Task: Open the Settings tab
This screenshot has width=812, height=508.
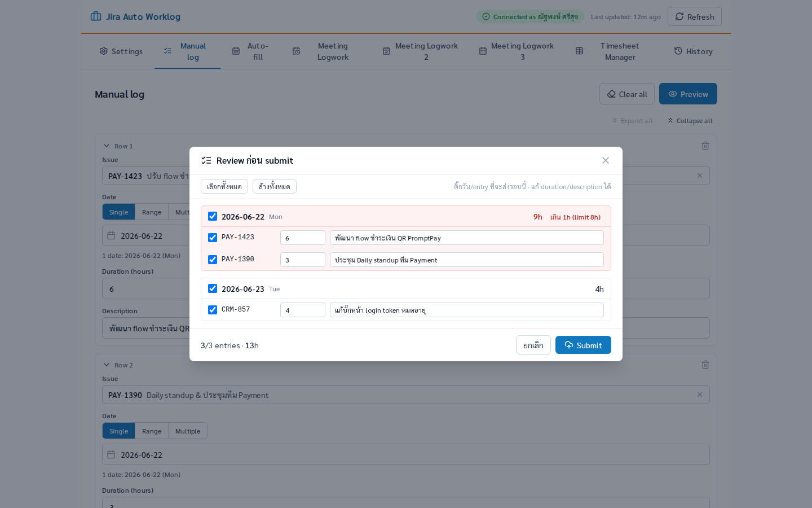Action: (x=121, y=51)
